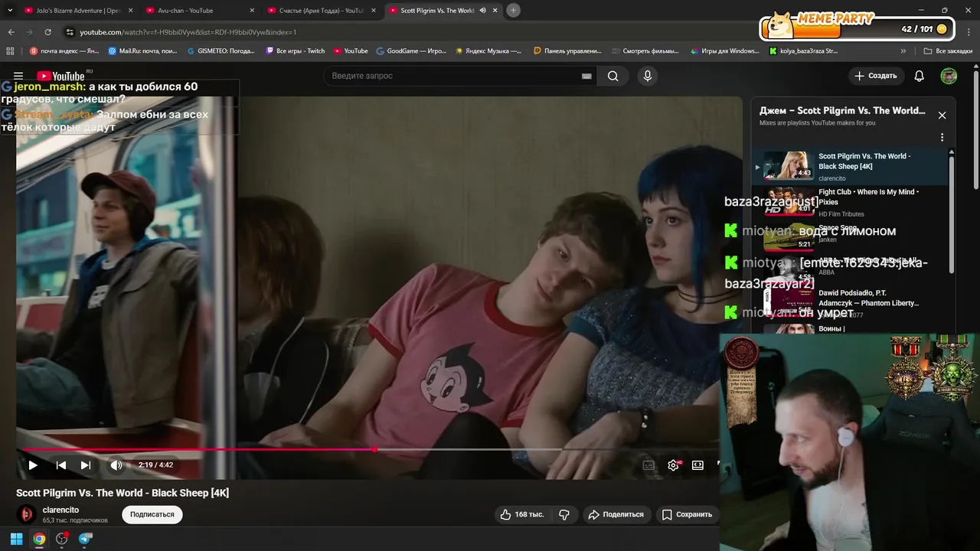The width and height of the screenshot is (980, 551).
Task: Open the browser apps grid shortcut
Action: point(10,51)
